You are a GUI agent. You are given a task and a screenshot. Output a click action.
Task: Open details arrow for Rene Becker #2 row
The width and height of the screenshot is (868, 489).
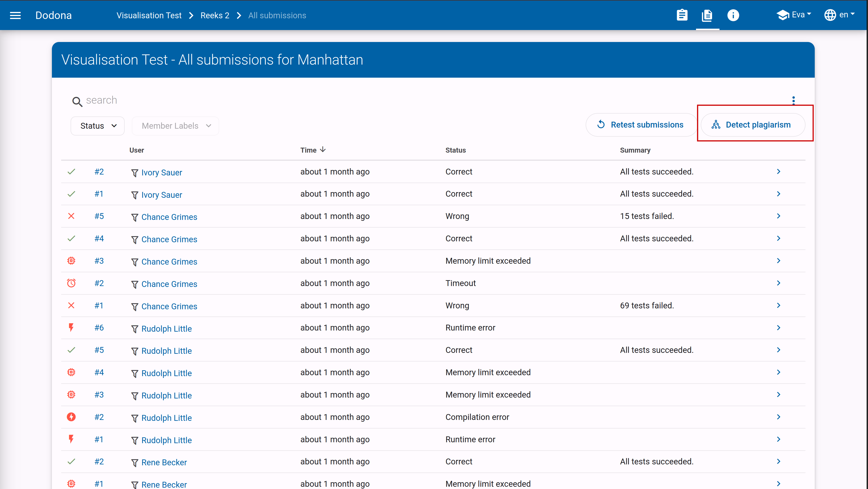tap(778, 461)
